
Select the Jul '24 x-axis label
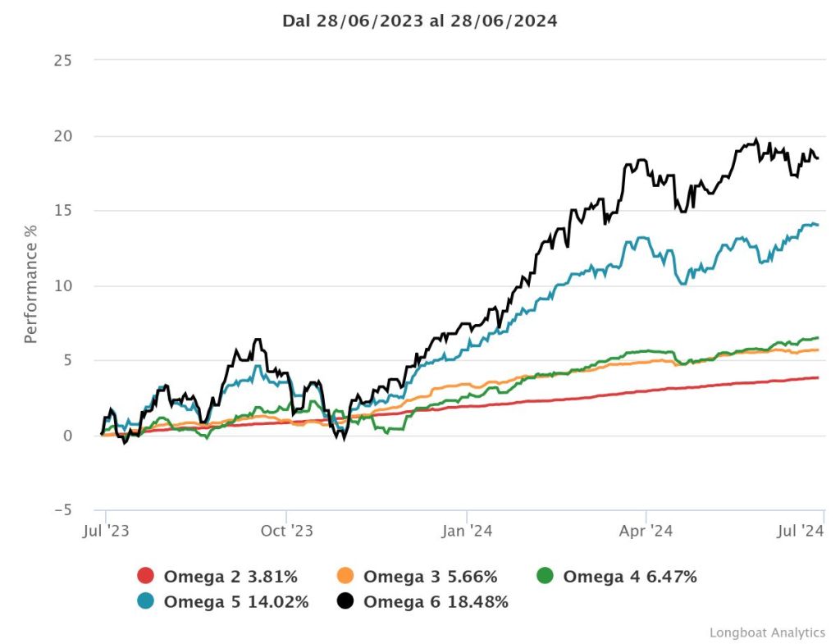click(x=800, y=531)
